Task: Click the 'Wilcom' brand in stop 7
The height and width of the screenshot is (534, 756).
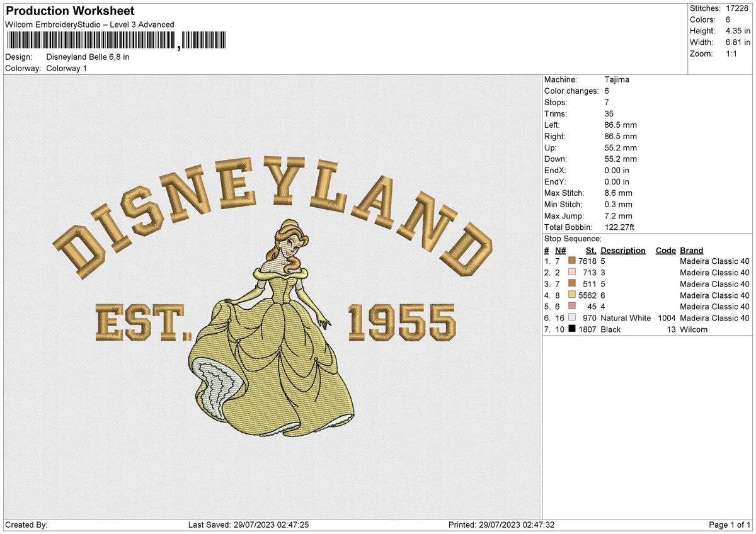Action: click(x=694, y=329)
